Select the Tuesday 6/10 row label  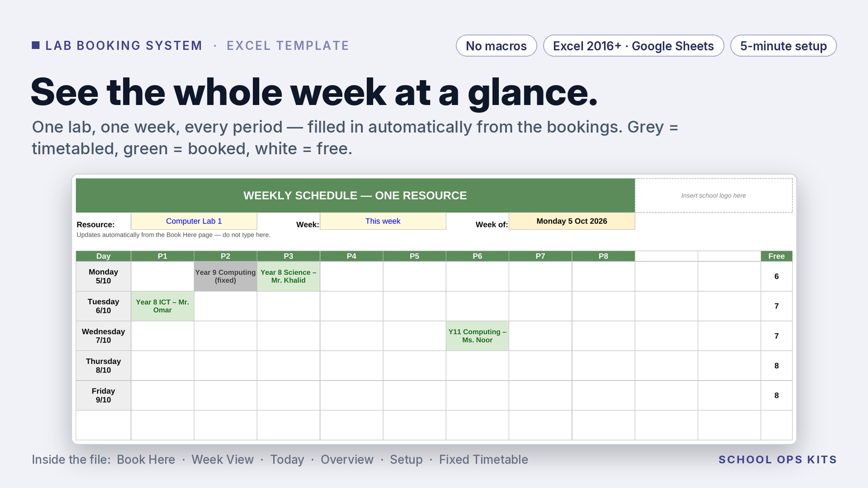(103, 306)
